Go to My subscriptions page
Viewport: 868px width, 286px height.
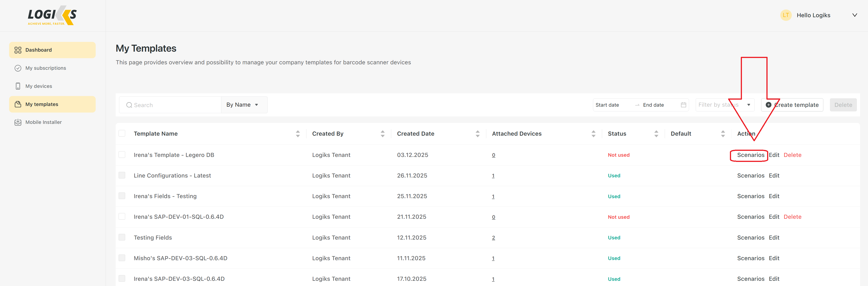click(x=46, y=68)
